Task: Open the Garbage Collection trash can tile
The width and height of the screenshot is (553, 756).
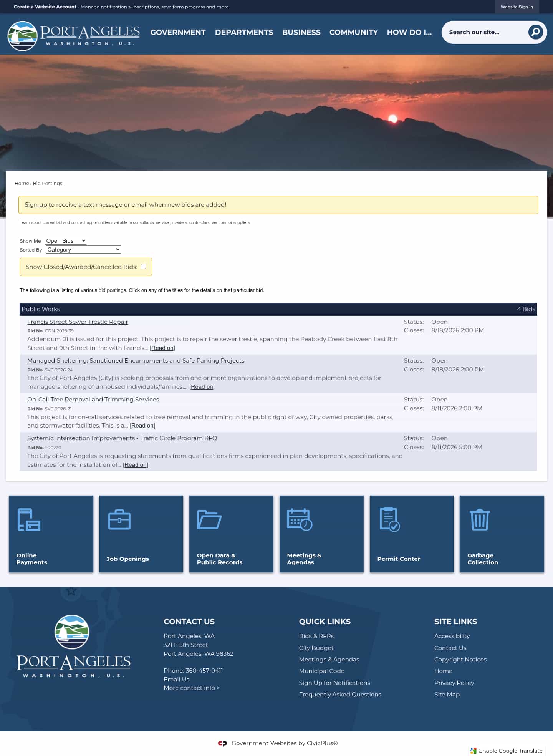Action: click(502, 534)
